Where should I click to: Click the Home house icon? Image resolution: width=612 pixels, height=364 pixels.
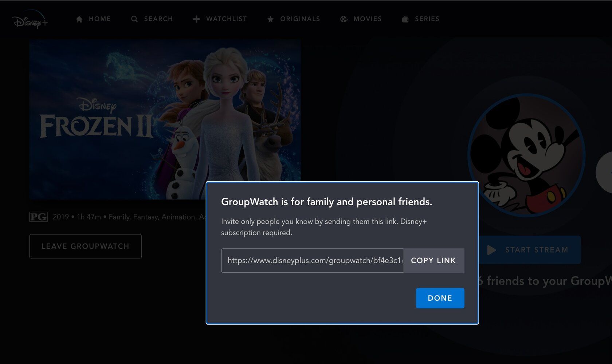pyautogui.click(x=79, y=19)
